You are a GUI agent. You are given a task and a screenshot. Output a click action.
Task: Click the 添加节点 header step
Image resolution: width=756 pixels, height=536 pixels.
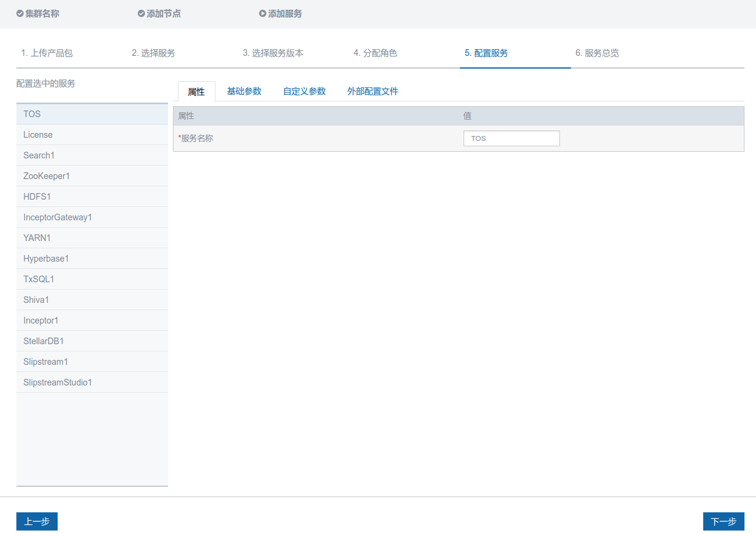[159, 13]
